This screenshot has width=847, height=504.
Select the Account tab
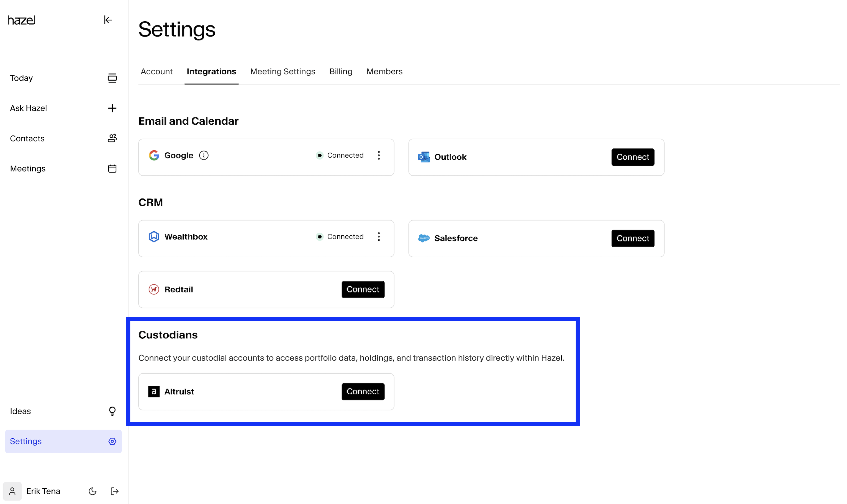(x=156, y=72)
